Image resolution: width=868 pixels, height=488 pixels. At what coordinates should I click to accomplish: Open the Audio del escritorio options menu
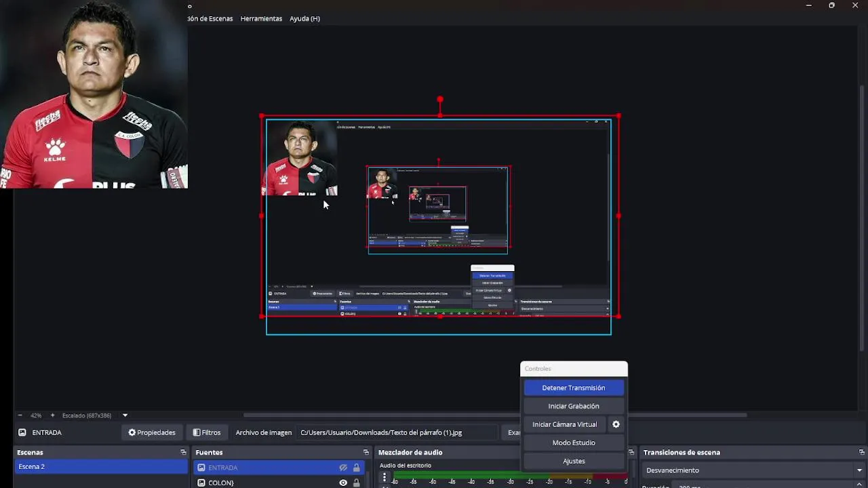(384, 477)
